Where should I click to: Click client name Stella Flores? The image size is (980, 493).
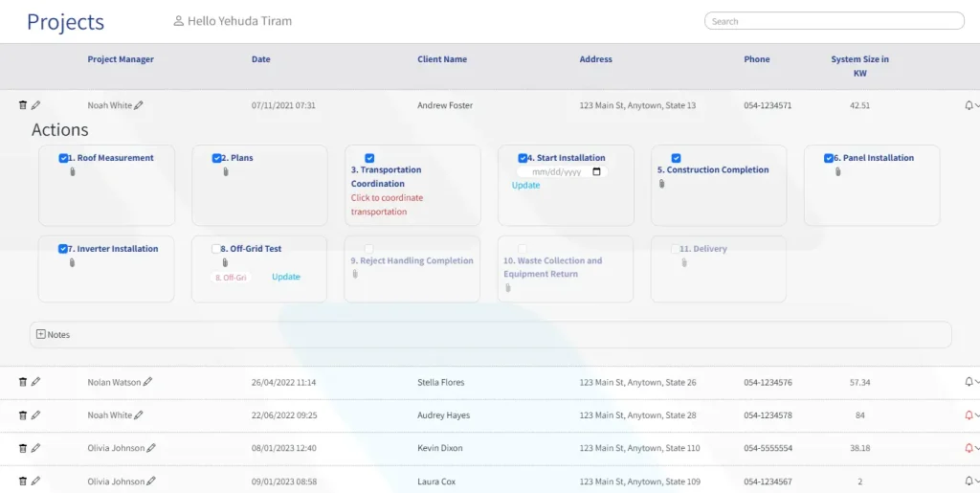(440, 382)
